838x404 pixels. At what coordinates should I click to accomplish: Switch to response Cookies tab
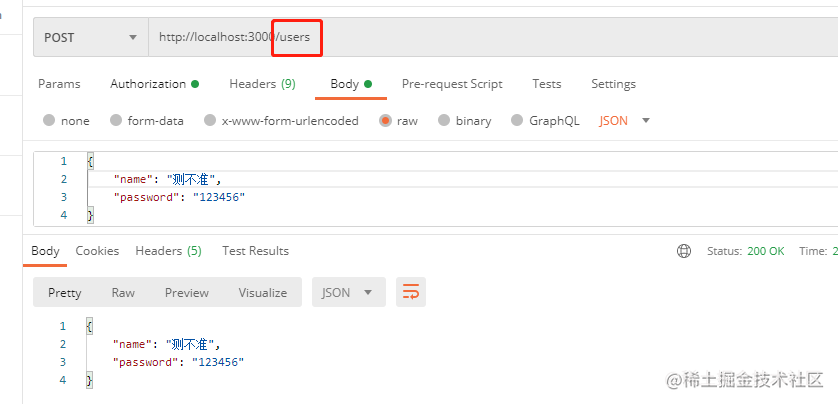tap(97, 251)
